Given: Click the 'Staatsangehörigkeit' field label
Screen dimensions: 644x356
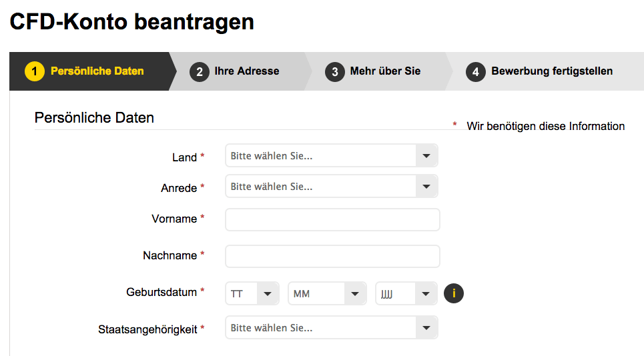Looking at the screenshot, I should coord(147,329).
